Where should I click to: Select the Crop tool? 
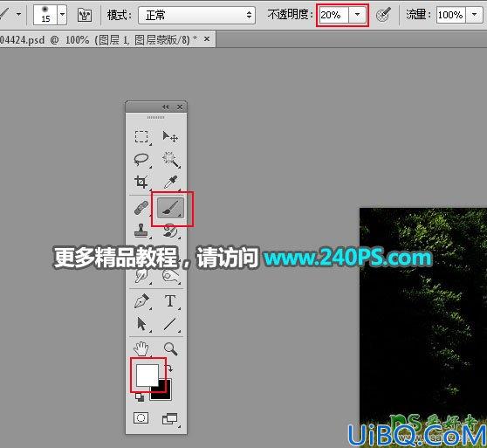tap(141, 182)
